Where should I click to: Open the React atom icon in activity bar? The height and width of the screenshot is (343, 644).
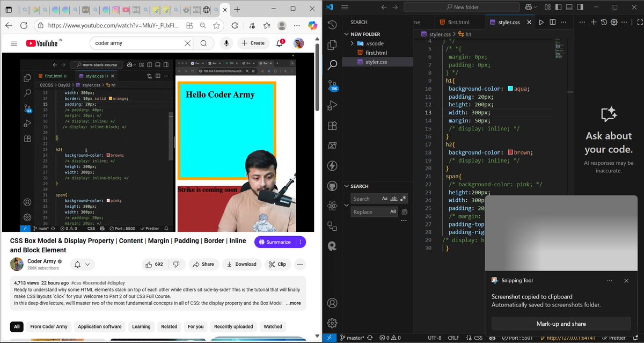pos(332,206)
